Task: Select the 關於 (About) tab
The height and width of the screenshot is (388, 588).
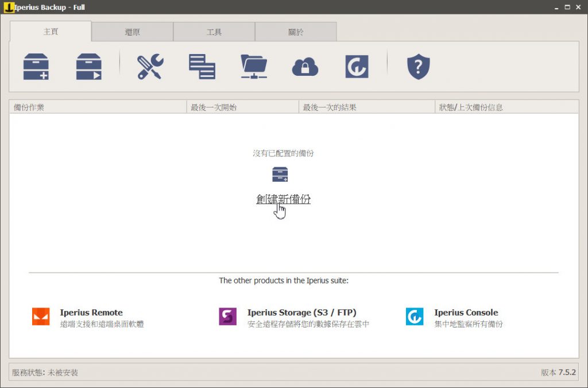Action: (296, 32)
